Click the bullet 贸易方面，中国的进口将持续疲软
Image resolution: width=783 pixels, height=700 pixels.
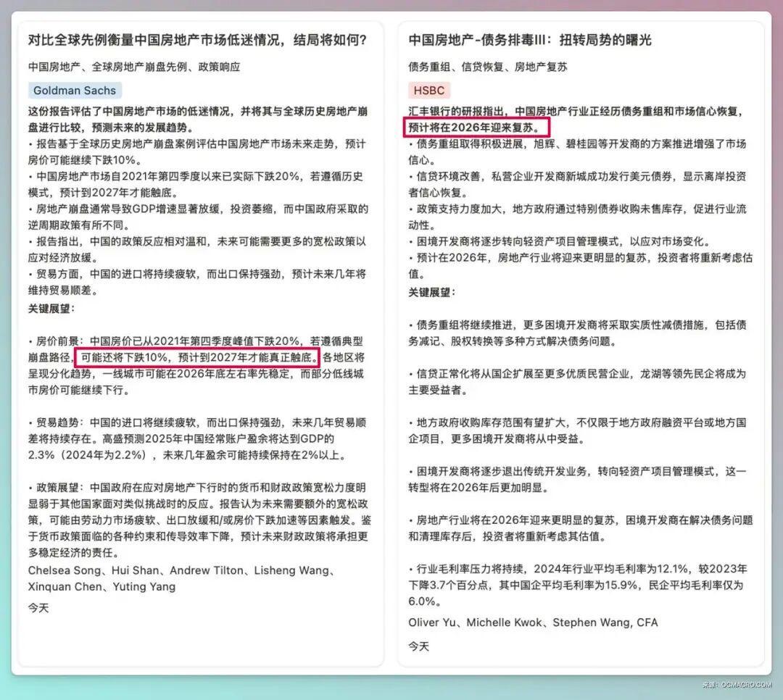(x=196, y=282)
